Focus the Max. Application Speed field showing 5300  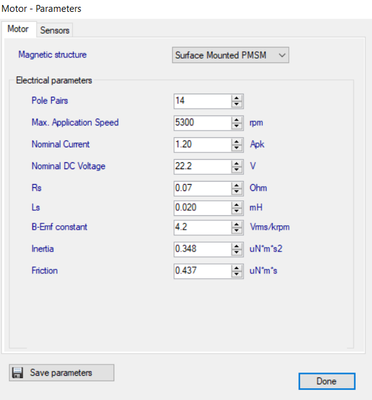(202, 123)
